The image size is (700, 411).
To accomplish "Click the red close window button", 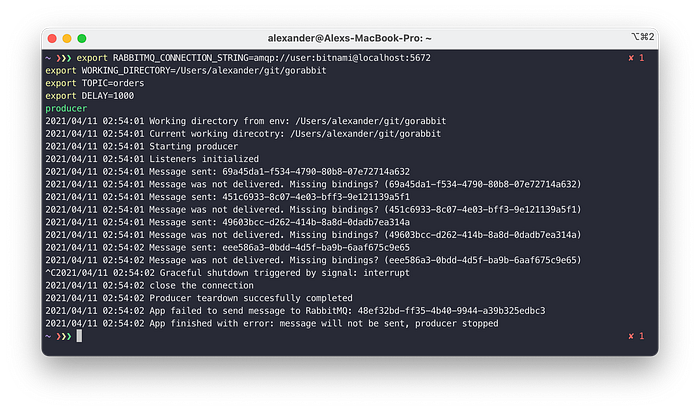I will (52, 38).
